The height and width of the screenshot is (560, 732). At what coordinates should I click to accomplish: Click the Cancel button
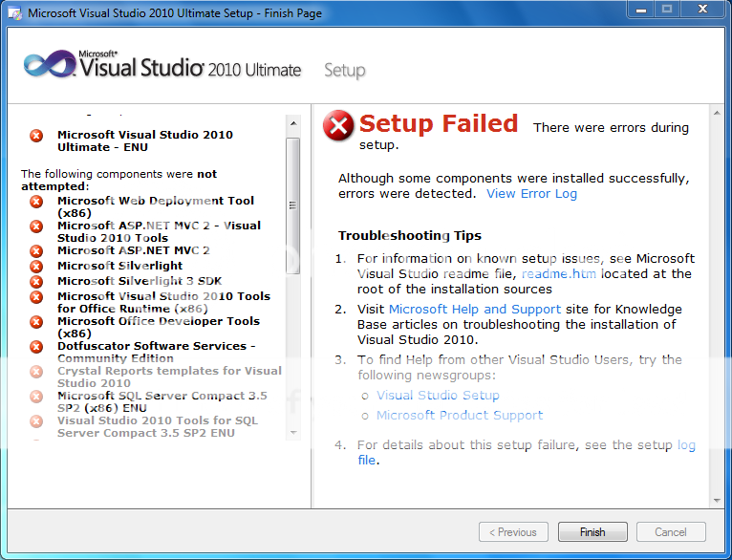(671, 532)
